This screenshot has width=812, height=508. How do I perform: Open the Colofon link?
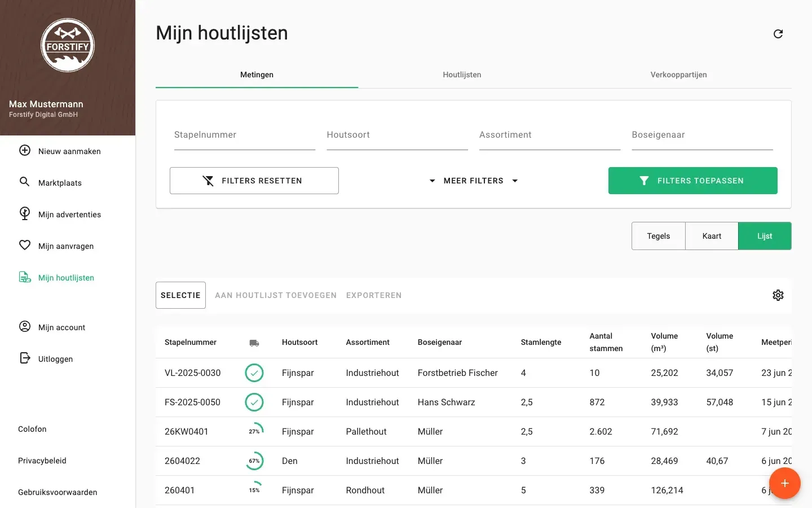click(x=32, y=429)
